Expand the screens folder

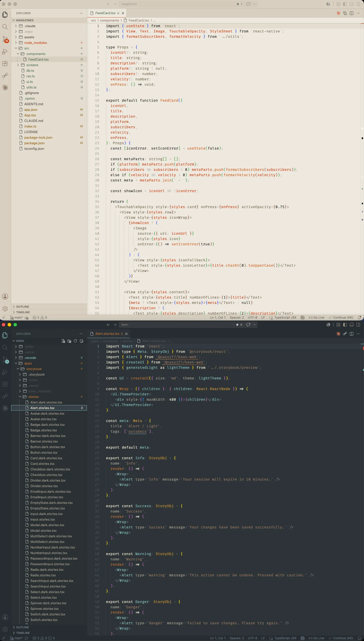pos(49,65)
